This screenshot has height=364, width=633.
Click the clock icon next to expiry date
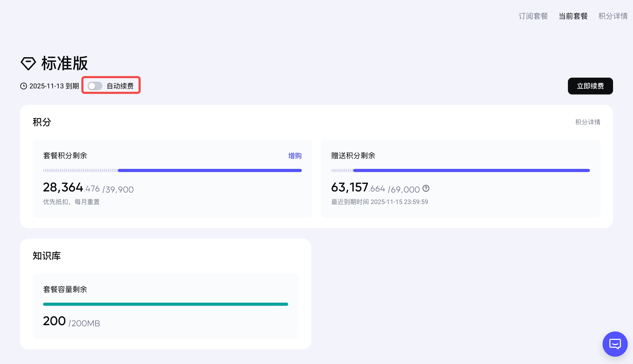click(24, 86)
